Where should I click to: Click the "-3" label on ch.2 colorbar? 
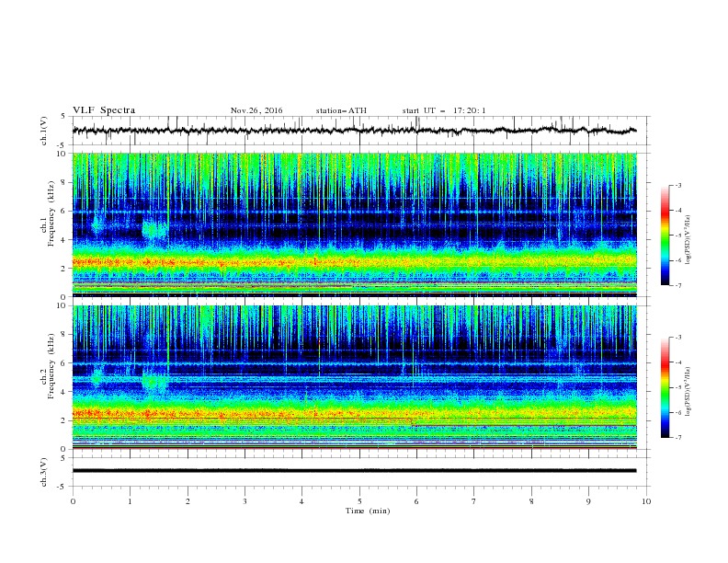(x=677, y=338)
